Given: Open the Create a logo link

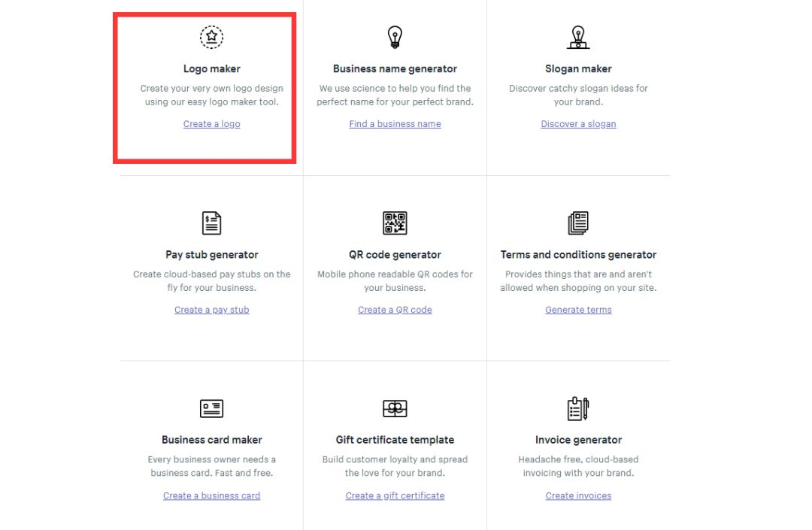Looking at the screenshot, I should pyautogui.click(x=211, y=123).
